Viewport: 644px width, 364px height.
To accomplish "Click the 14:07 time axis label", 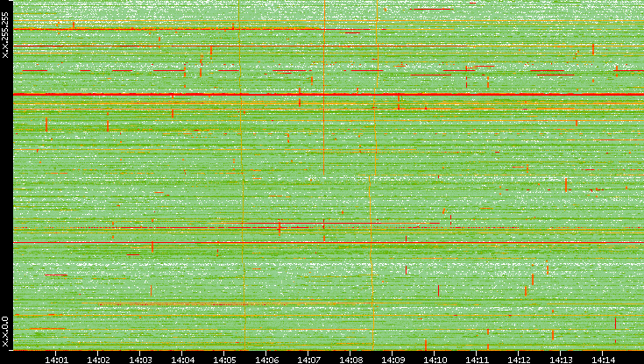I will pos(308,360).
